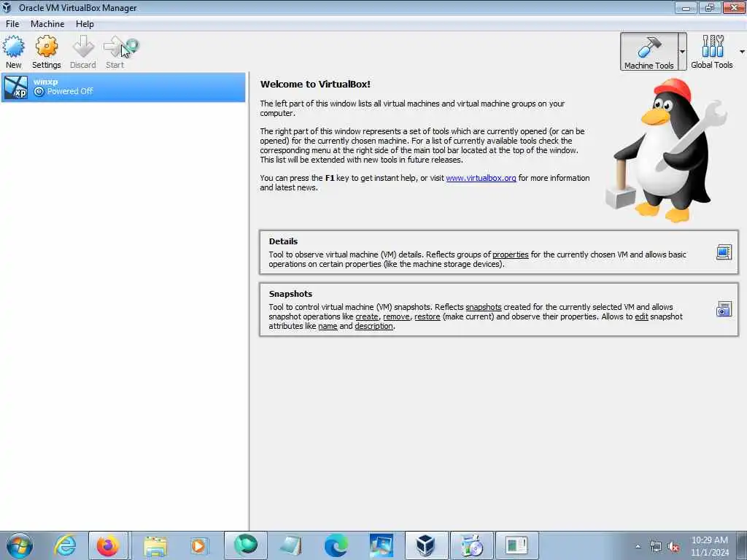Click the VirtualBox cube taskbar icon
The image size is (747, 560).
coord(425,545)
